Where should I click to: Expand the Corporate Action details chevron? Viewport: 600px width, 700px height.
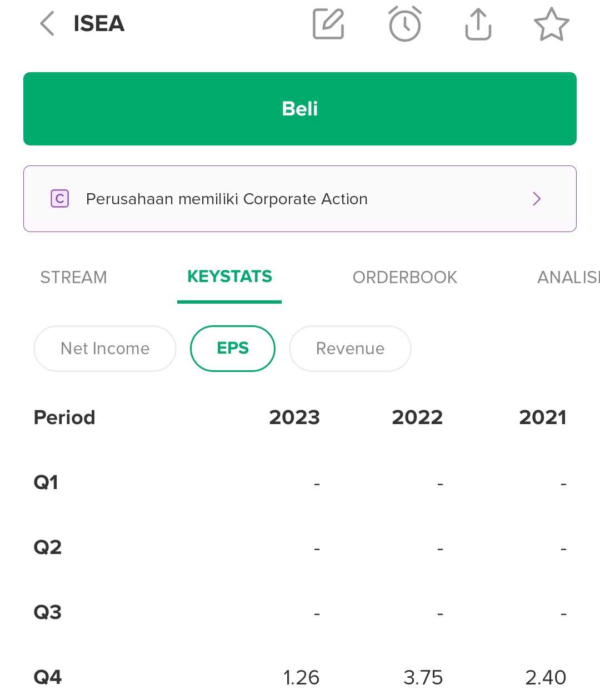[536, 199]
